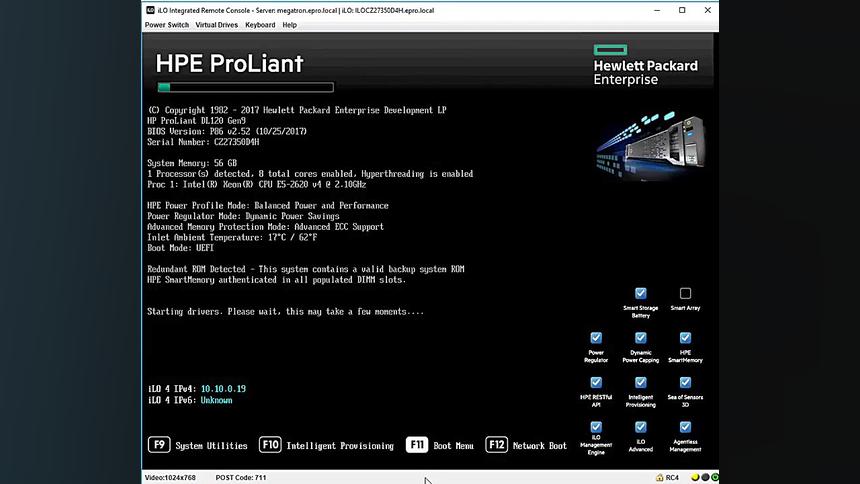Open the Power Switch menu

tap(167, 25)
